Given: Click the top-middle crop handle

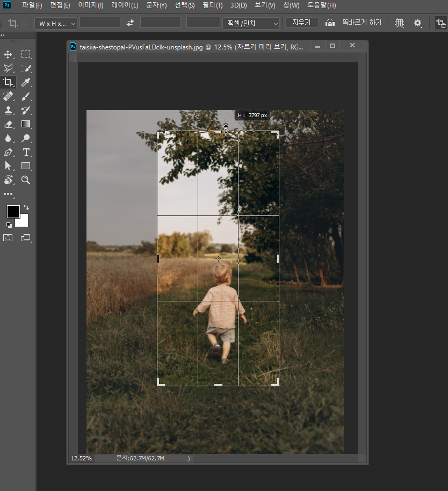Looking at the screenshot, I should click(x=218, y=131).
